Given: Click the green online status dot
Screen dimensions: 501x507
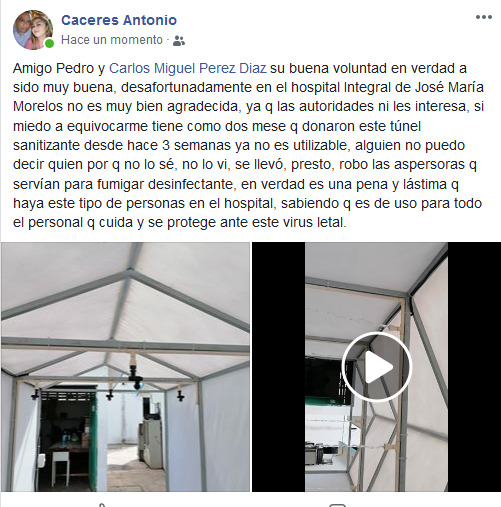Looking at the screenshot, I should click(49, 44).
